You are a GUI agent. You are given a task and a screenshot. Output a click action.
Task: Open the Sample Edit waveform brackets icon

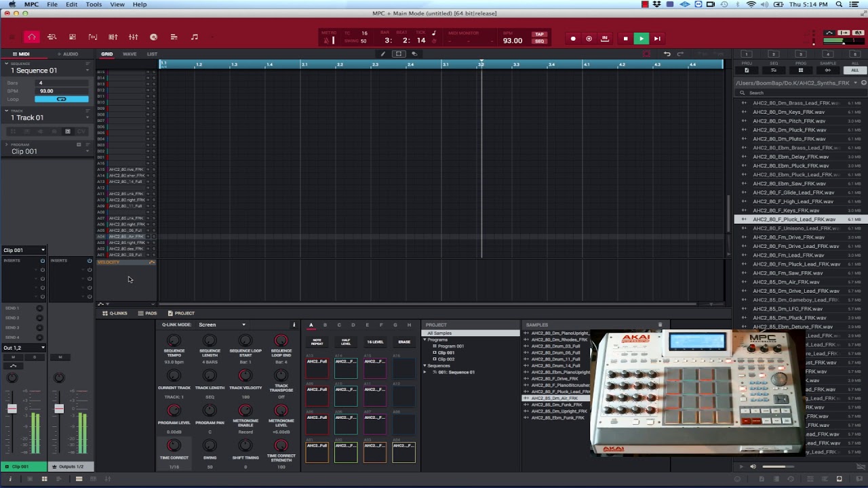[92, 37]
